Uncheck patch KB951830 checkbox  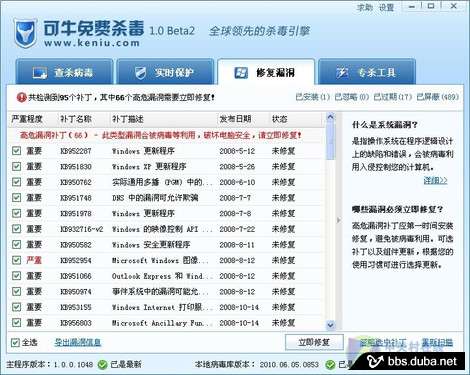[x=16, y=166]
